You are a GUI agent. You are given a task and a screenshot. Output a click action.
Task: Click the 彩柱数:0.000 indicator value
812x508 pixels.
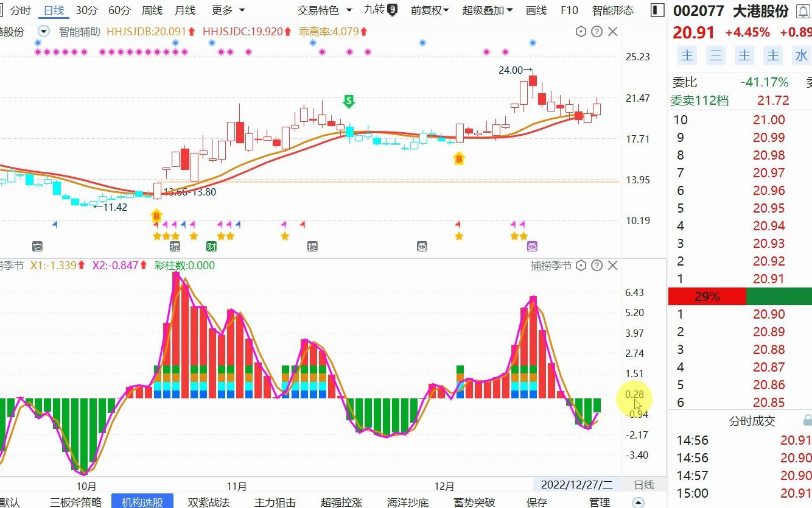184,266
